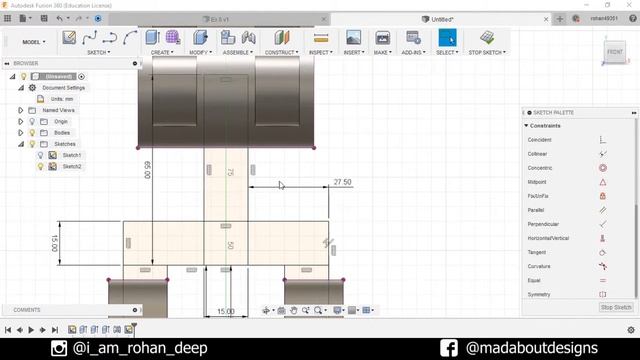This screenshot has width=640, height=360.
Task: Click the Stop Sketch toolbar icon
Action: [487, 38]
